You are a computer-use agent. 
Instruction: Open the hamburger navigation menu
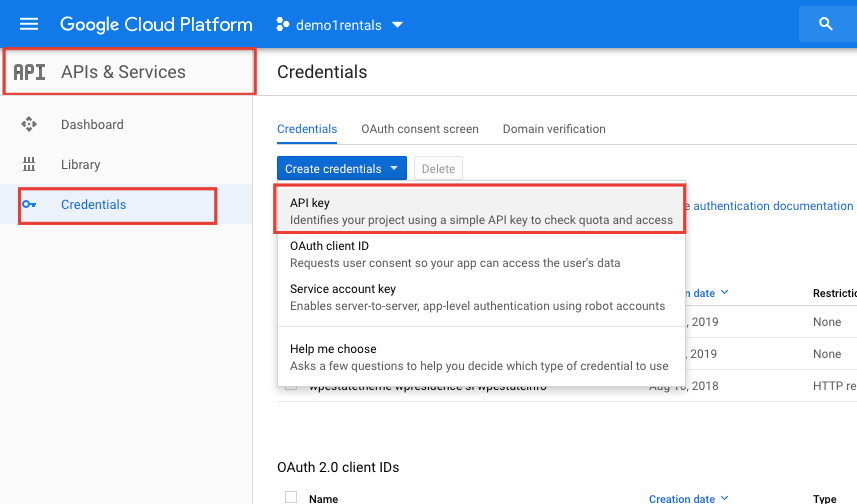point(29,24)
